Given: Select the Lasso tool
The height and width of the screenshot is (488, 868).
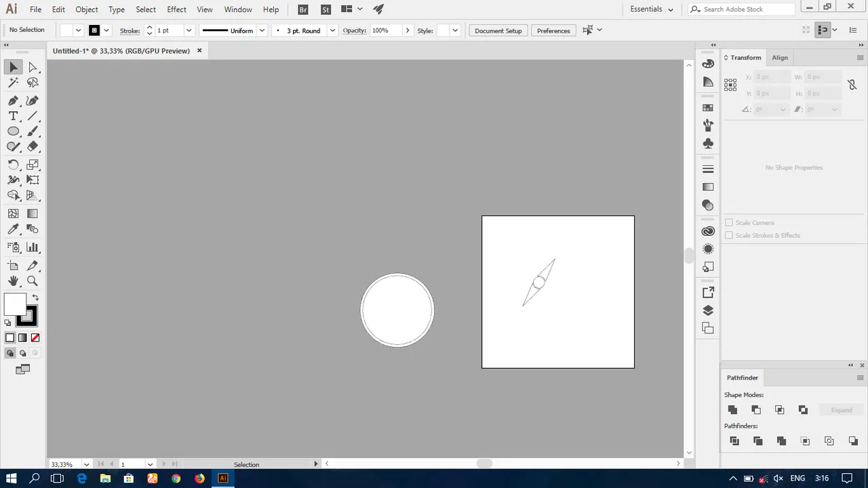Looking at the screenshot, I should point(33,83).
